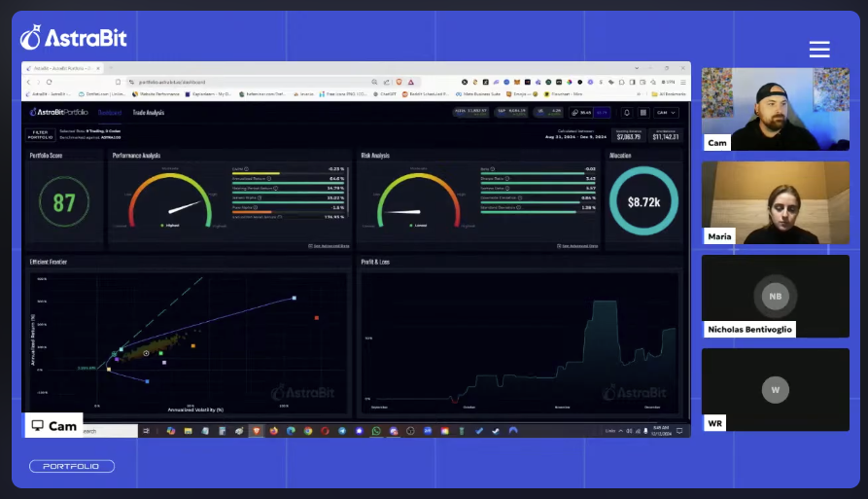
Task: Expand the CAM account dropdown
Action: 666,112
